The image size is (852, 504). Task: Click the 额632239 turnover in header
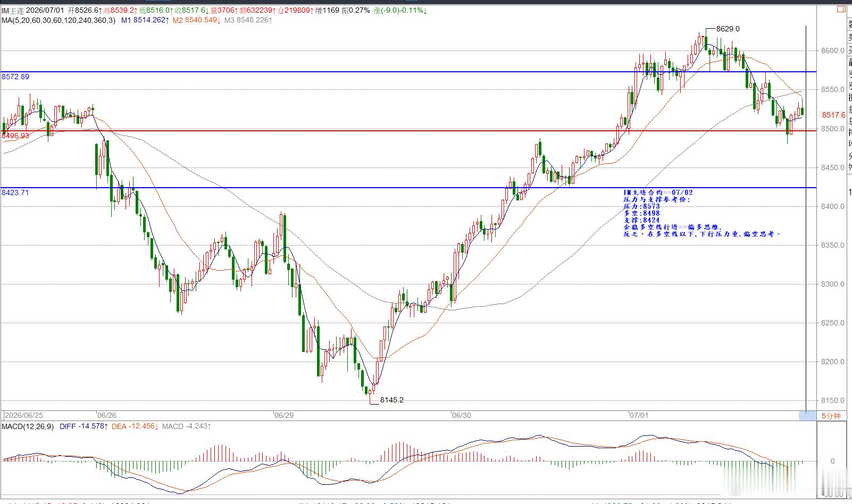257,11
